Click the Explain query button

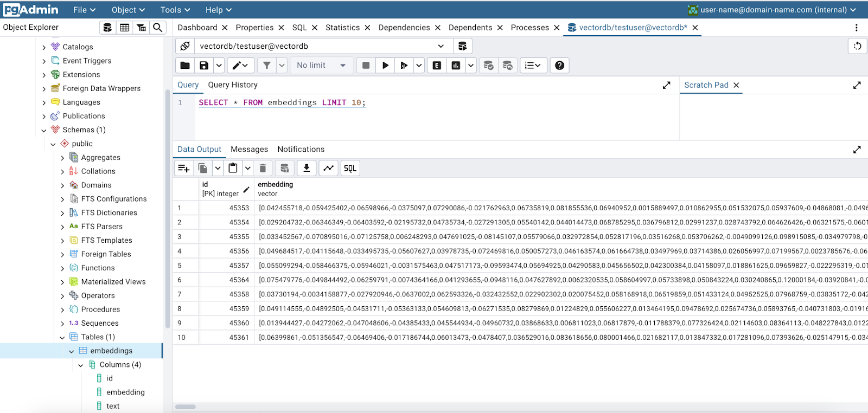click(x=437, y=66)
